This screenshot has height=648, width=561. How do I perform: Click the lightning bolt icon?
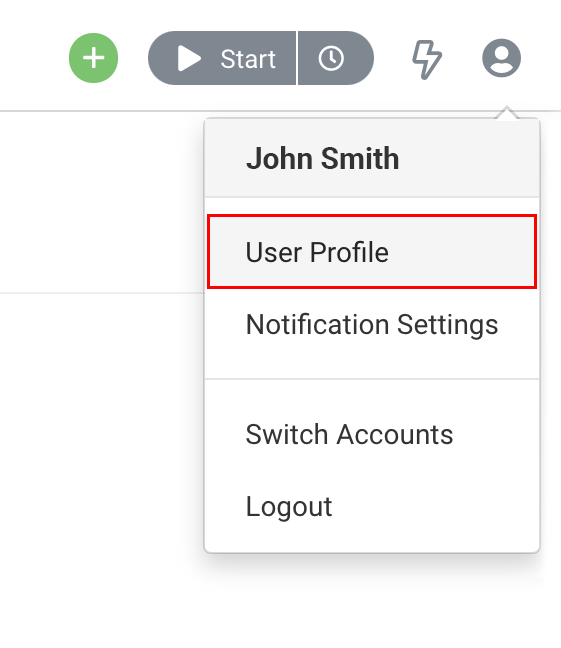(427, 59)
